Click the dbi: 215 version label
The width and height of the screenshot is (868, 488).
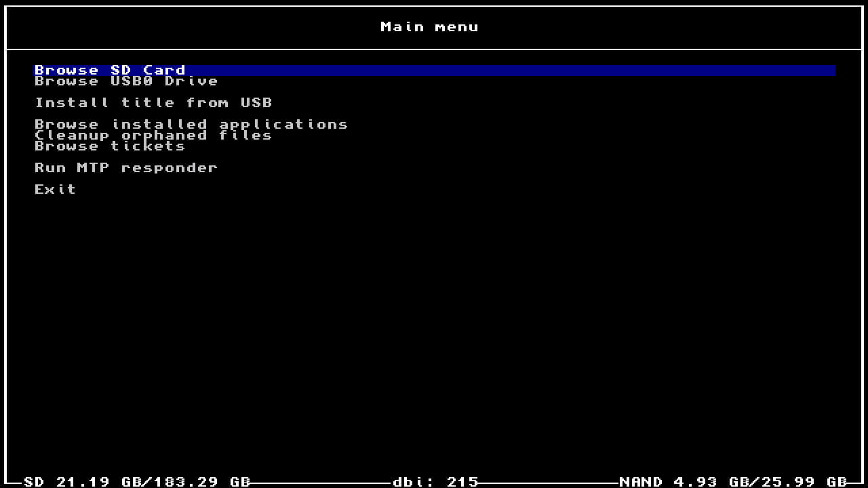(435, 482)
